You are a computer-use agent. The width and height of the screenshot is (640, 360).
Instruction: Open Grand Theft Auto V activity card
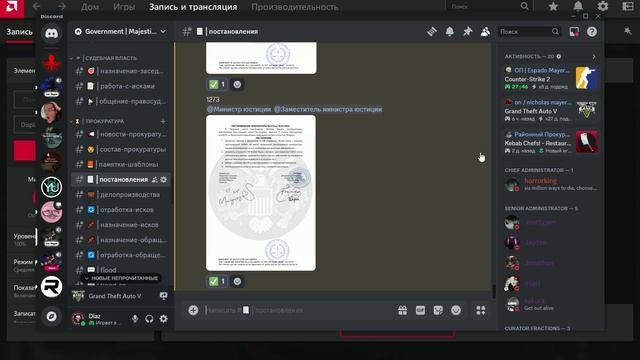pyautogui.click(x=551, y=110)
